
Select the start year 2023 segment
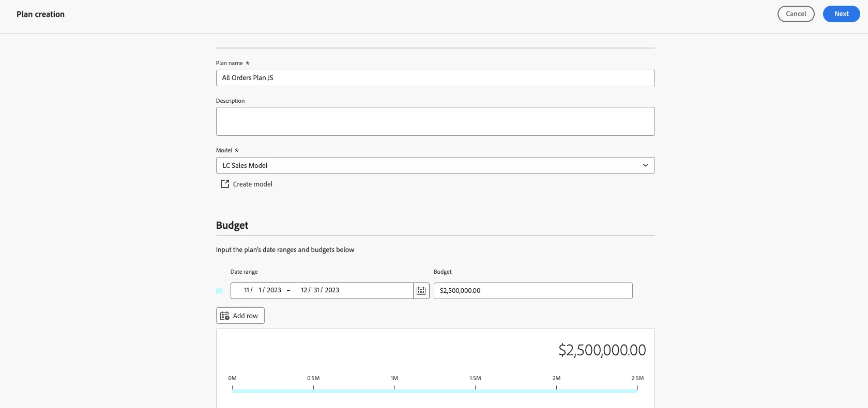pyautogui.click(x=274, y=290)
